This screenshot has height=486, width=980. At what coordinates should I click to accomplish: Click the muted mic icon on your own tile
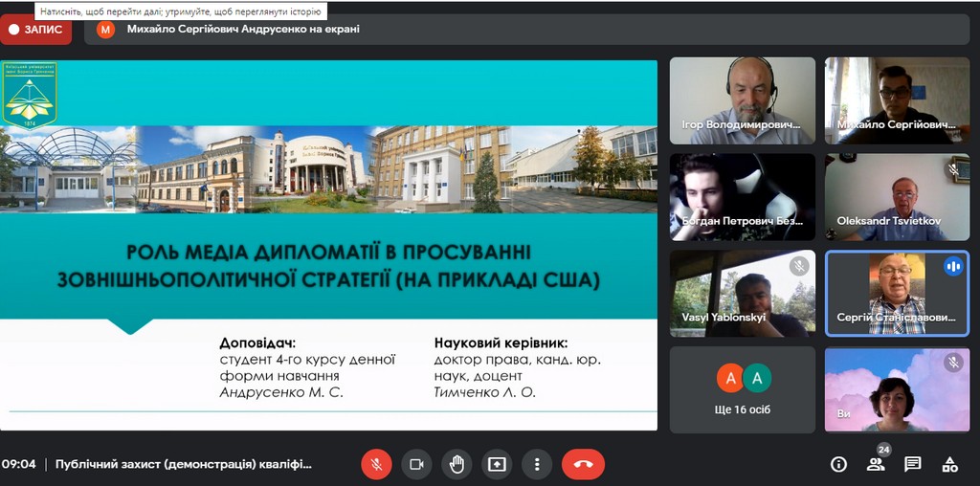point(953,363)
